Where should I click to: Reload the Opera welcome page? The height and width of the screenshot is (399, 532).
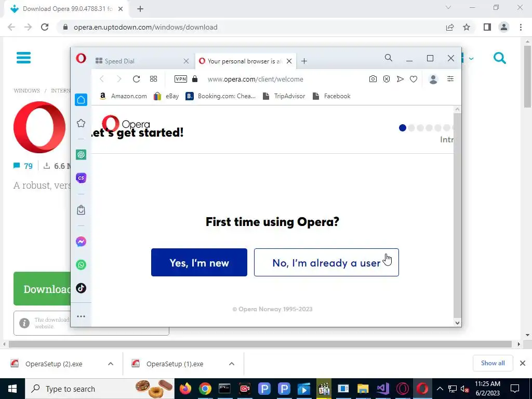coord(137,79)
